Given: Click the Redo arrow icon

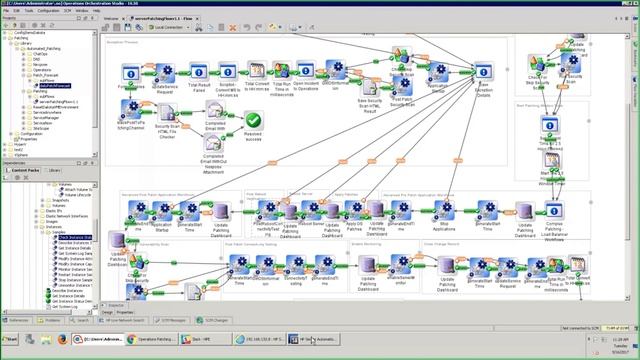Looking at the screenshot, I should (x=258, y=27).
